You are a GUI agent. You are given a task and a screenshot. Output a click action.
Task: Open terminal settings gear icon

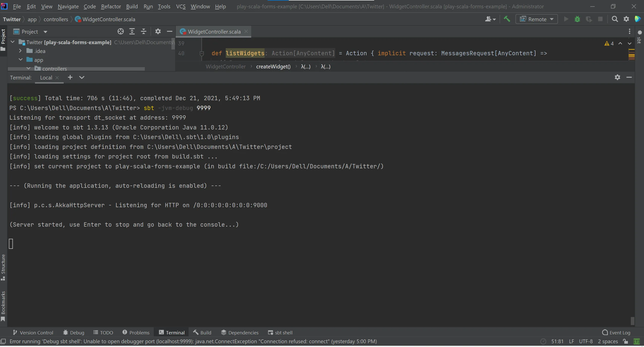pos(617,77)
